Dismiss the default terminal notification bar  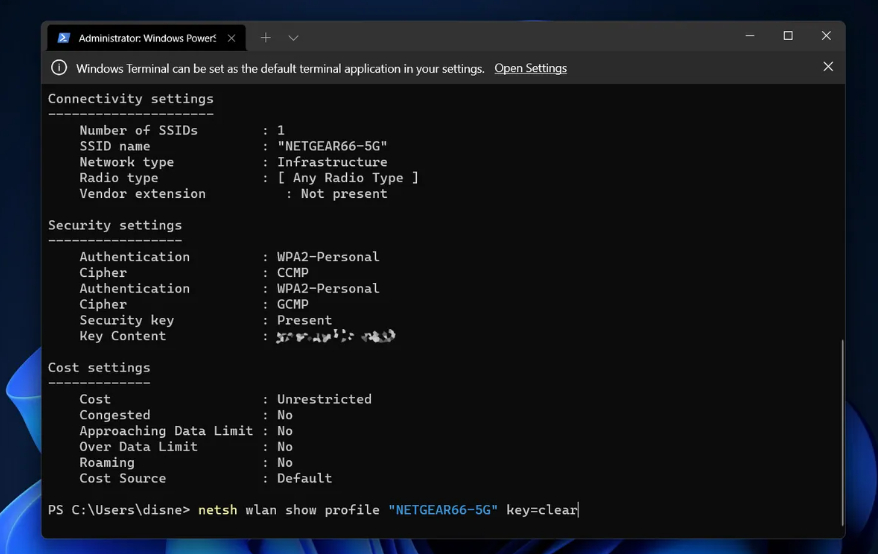[x=828, y=67]
